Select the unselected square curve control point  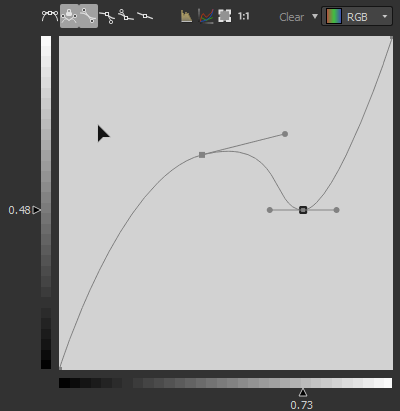pyautogui.click(x=202, y=155)
